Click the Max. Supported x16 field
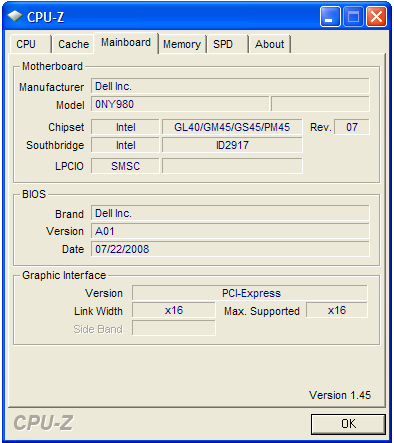The width and height of the screenshot is (394, 443). 337,310
